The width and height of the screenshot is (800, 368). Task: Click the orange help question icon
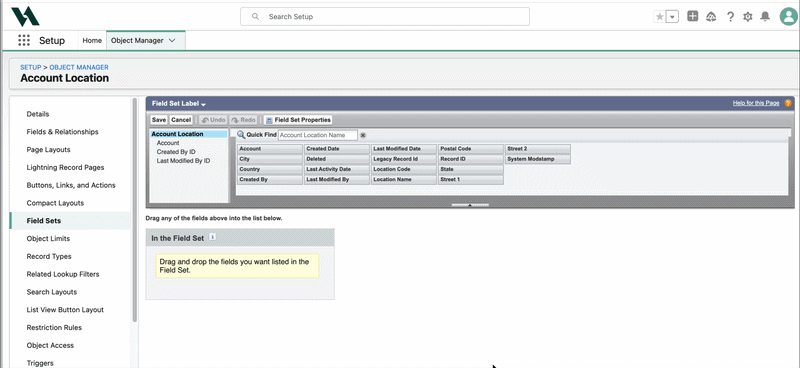pos(788,103)
